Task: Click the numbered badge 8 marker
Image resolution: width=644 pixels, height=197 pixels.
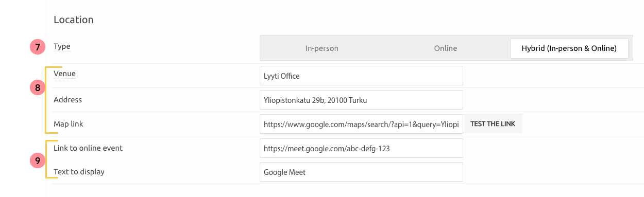Action: pos(38,88)
